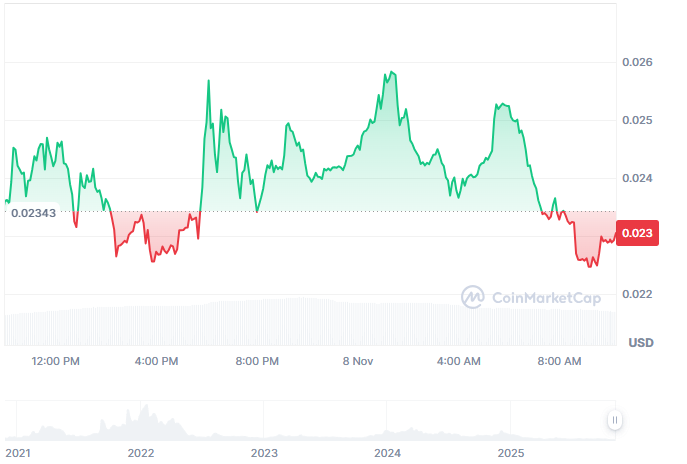Select the 8:00 PM time axis label
The width and height of the screenshot is (687, 464).
(x=257, y=360)
